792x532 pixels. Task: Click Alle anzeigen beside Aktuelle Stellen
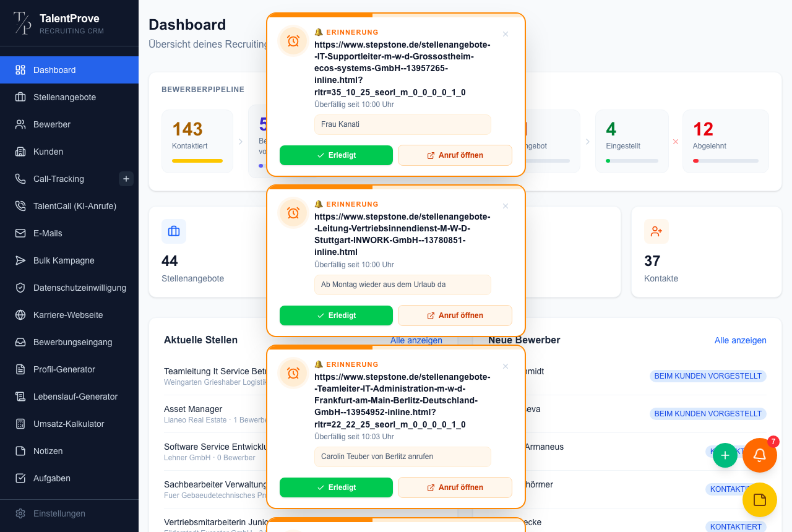[416, 340]
